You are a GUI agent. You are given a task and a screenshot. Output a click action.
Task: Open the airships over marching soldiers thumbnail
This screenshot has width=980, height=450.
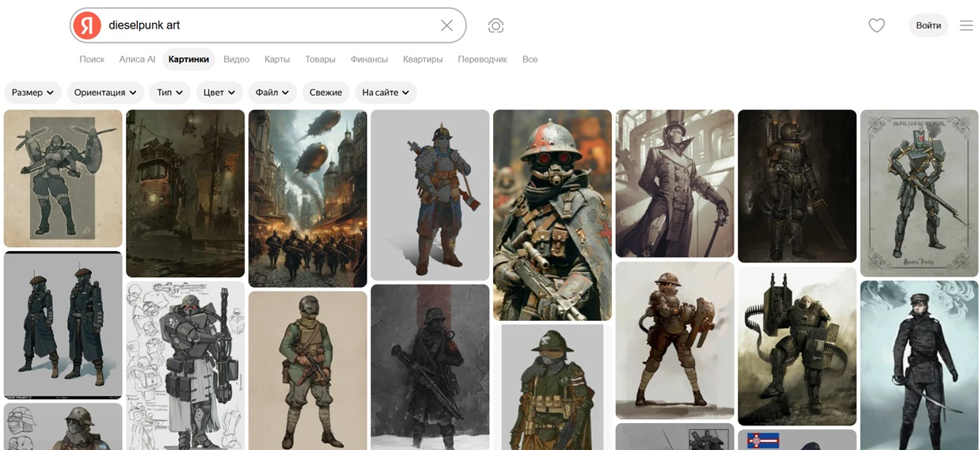click(308, 198)
